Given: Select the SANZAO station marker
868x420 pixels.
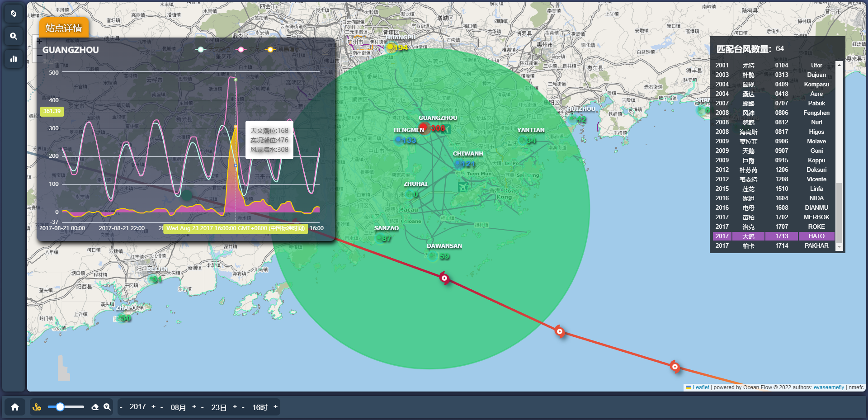Looking at the screenshot, I should (379, 238).
